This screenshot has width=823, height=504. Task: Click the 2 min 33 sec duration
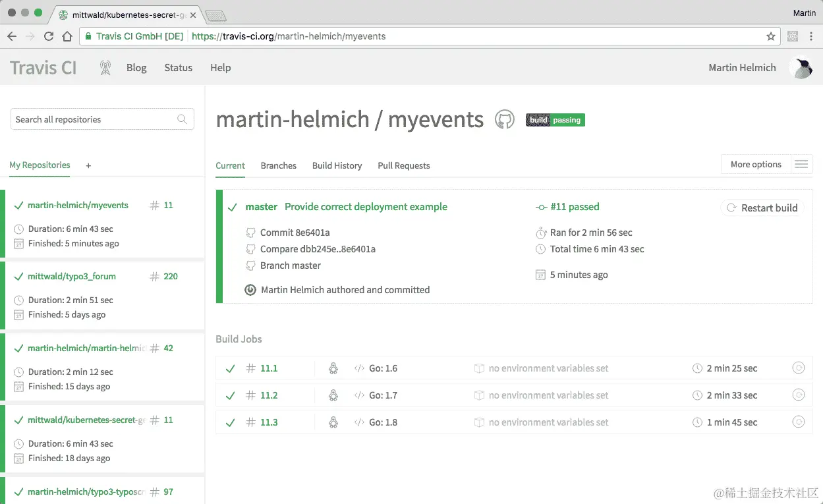click(732, 395)
